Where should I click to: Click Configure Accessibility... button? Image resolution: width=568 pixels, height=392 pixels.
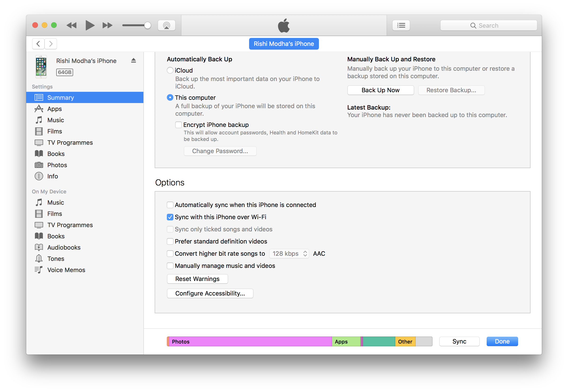pyautogui.click(x=210, y=293)
